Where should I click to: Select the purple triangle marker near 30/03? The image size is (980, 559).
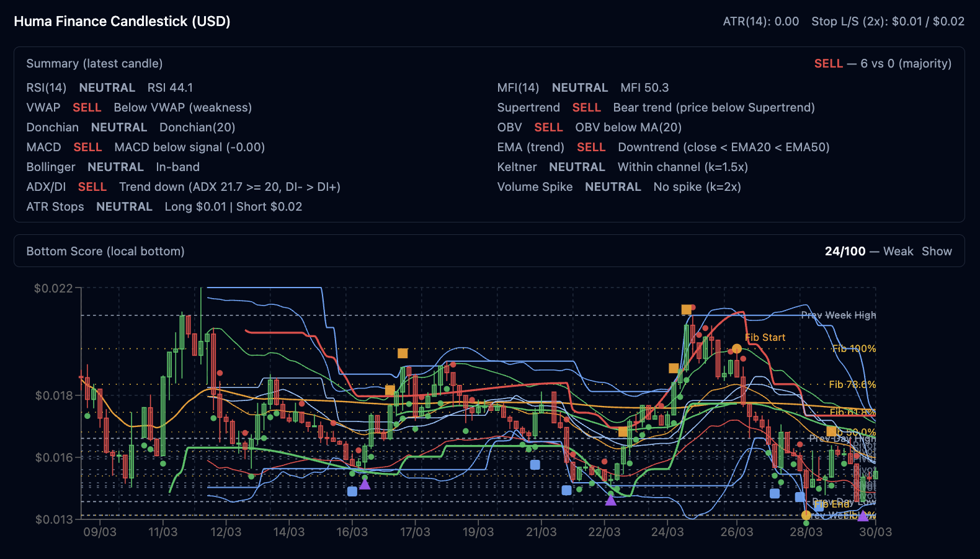point(863,516)
